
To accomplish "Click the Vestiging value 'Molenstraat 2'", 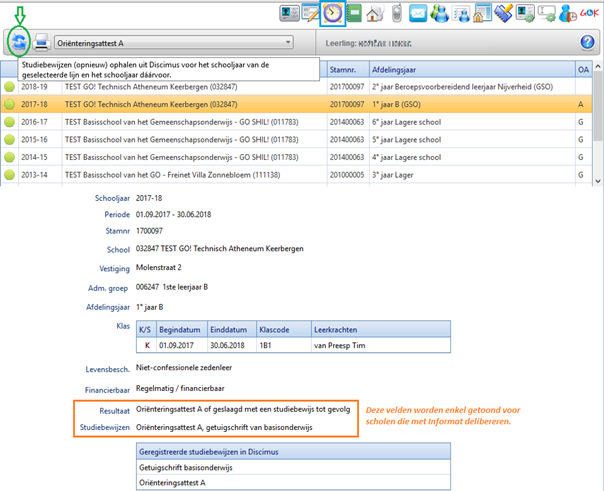I will 158,267.
